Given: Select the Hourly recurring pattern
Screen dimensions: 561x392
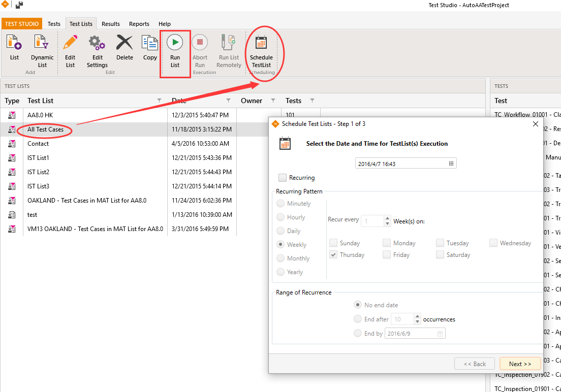Looking at the screenshot, I should tap(281, 217).
